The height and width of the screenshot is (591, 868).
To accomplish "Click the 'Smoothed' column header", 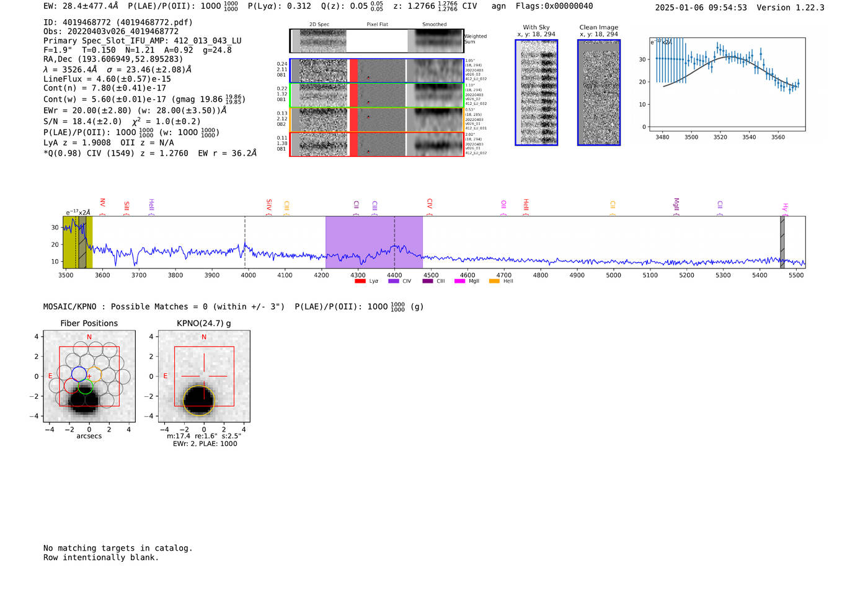I will coord(434,25).
